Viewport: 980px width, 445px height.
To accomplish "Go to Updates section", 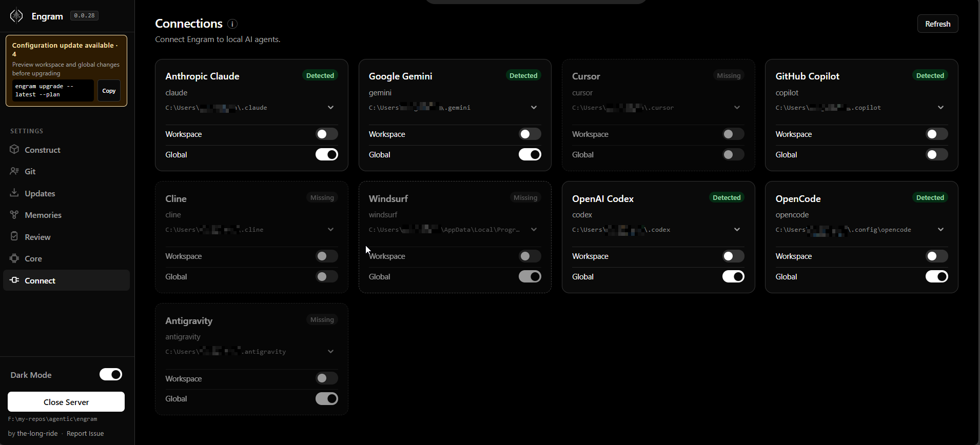I will tap(66, 193).
